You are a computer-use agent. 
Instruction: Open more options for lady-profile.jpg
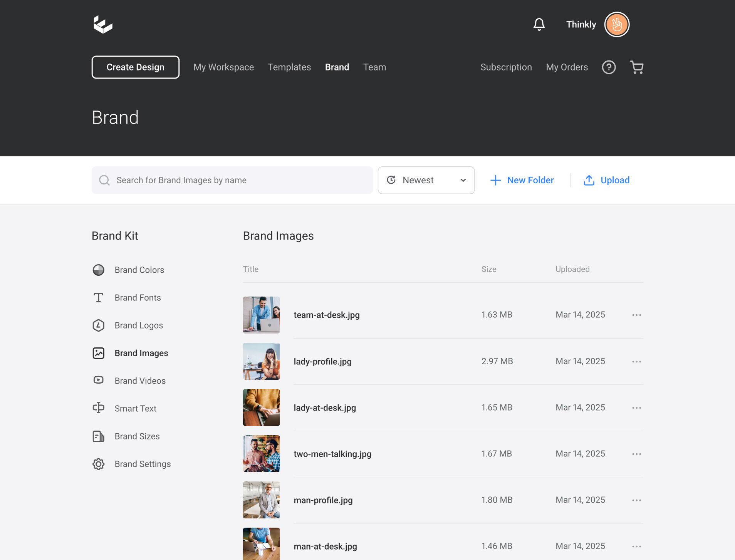[x=636, y=362]
